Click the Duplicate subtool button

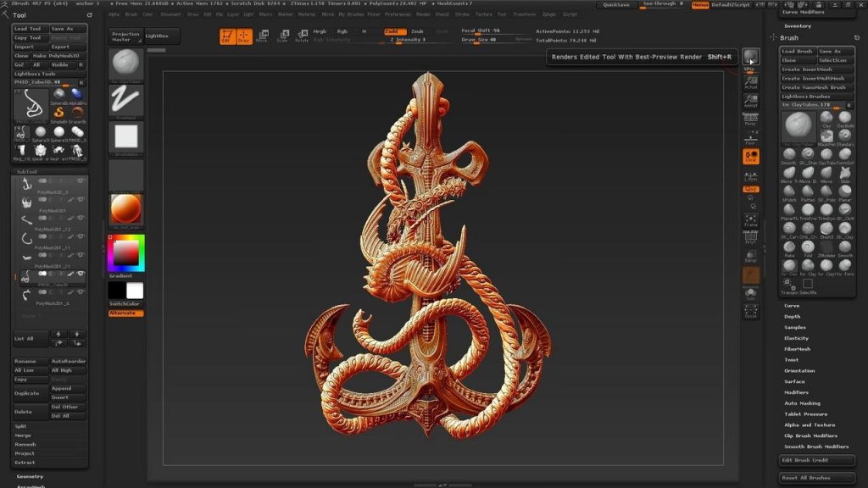(x=30, y=393)
